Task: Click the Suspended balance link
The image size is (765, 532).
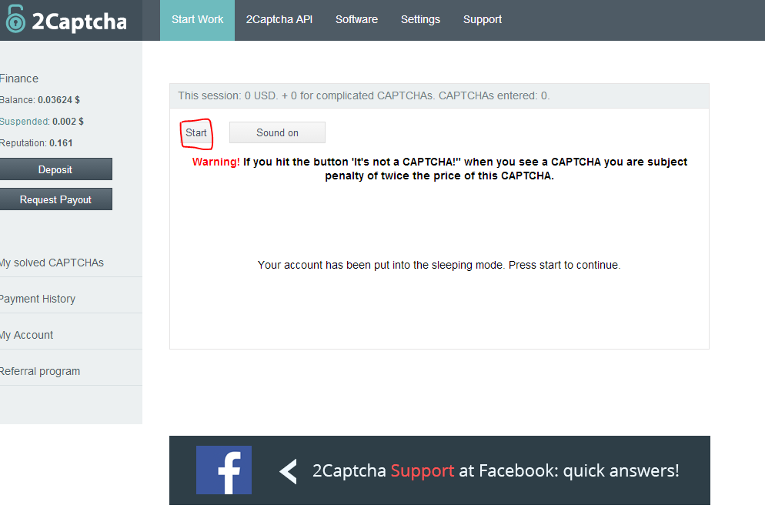Action: [25, 121]
